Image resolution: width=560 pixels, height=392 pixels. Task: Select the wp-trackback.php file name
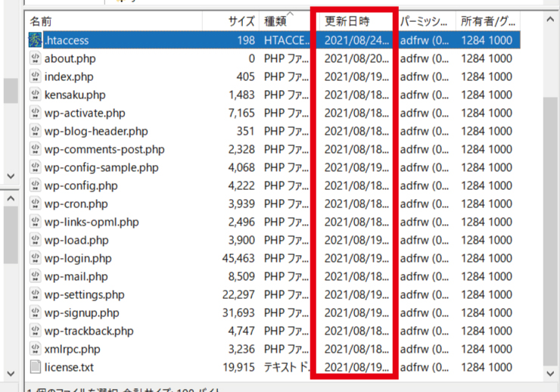(x=89, y=331)
